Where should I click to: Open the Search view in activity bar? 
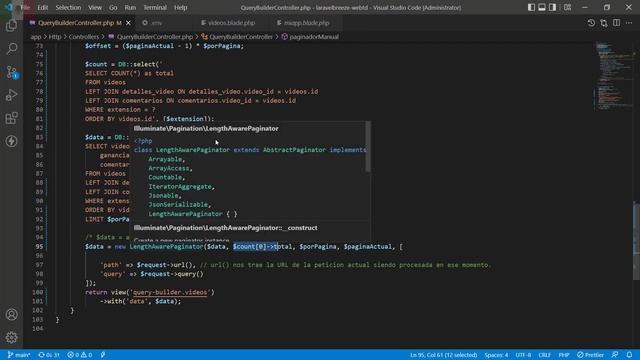(x=11, y=49)
